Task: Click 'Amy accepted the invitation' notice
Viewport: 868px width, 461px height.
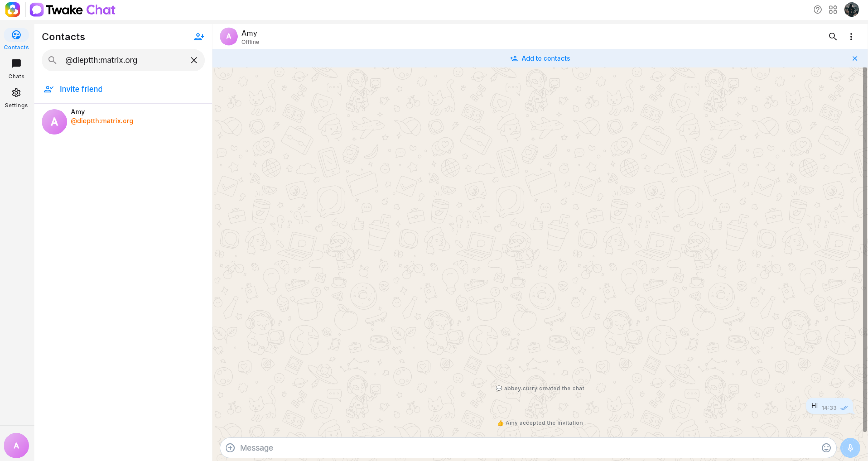Action: point(540,423)
